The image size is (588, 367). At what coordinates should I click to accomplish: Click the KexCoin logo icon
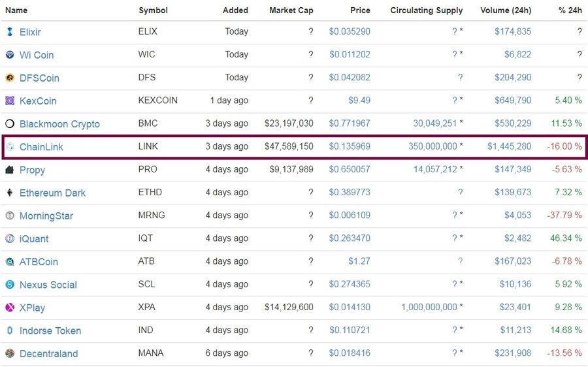click(x=10, y=101)
